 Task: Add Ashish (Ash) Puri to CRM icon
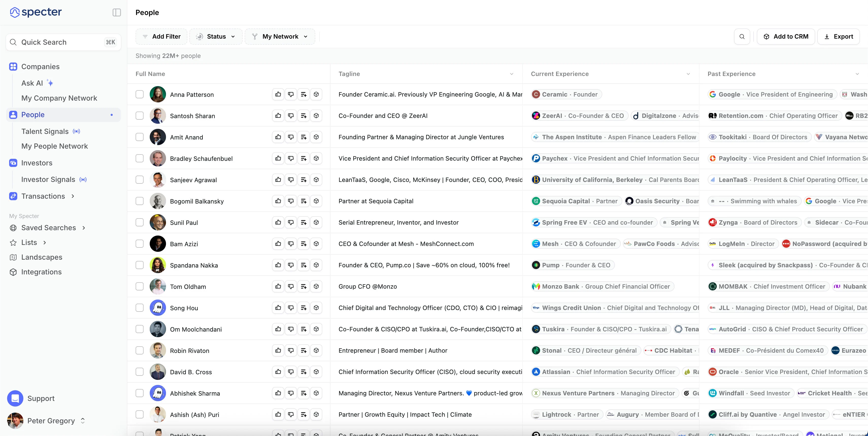pyautogui.click(x=316, y=414)
